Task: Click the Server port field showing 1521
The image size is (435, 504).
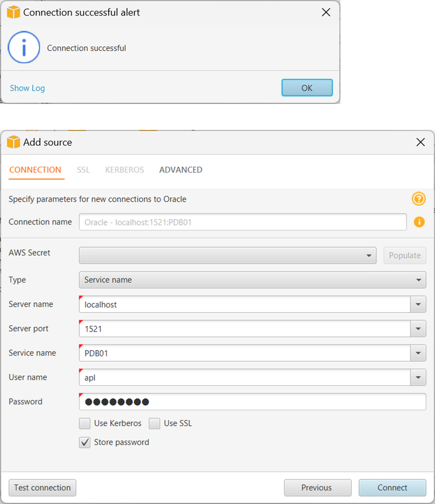Action: point(245,329)
